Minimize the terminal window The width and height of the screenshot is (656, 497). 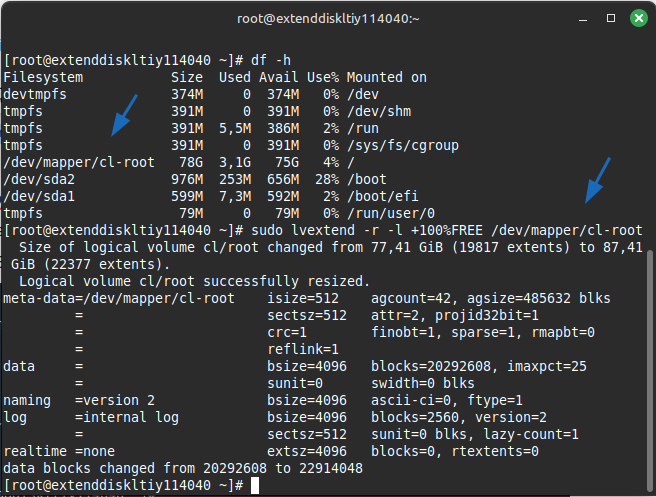click(x=582, y=18)
